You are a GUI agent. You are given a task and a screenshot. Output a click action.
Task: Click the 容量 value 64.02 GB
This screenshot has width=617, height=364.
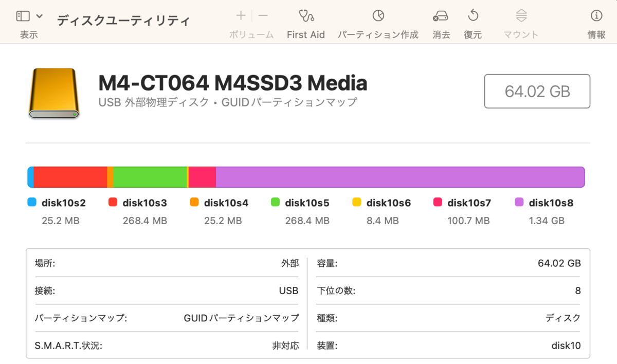(x=559, y=263)
